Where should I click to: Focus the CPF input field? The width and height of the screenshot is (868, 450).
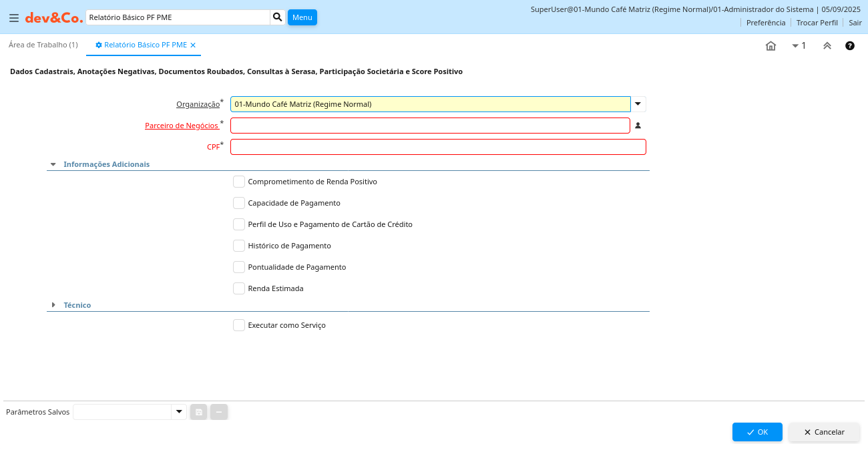(x=438, y=147)
